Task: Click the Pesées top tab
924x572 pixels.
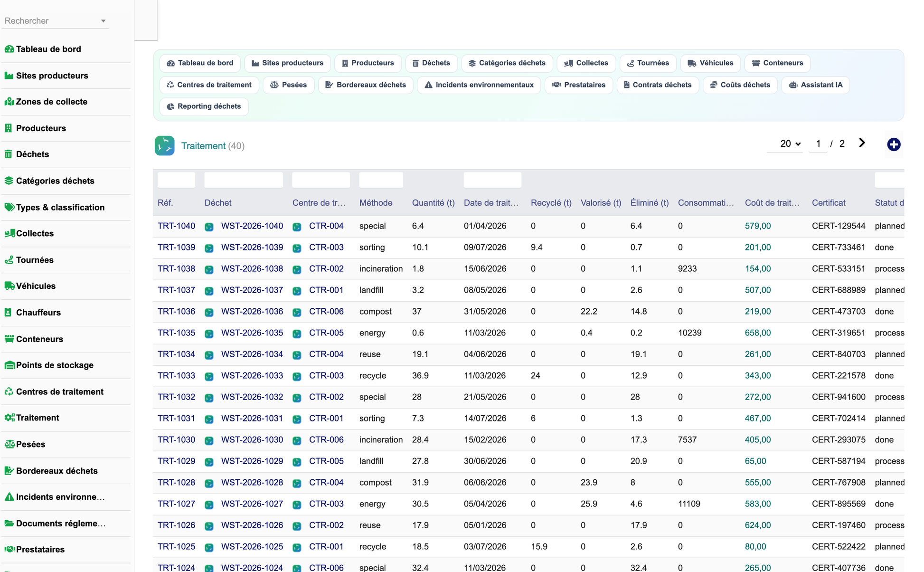Action: [289, 85]
